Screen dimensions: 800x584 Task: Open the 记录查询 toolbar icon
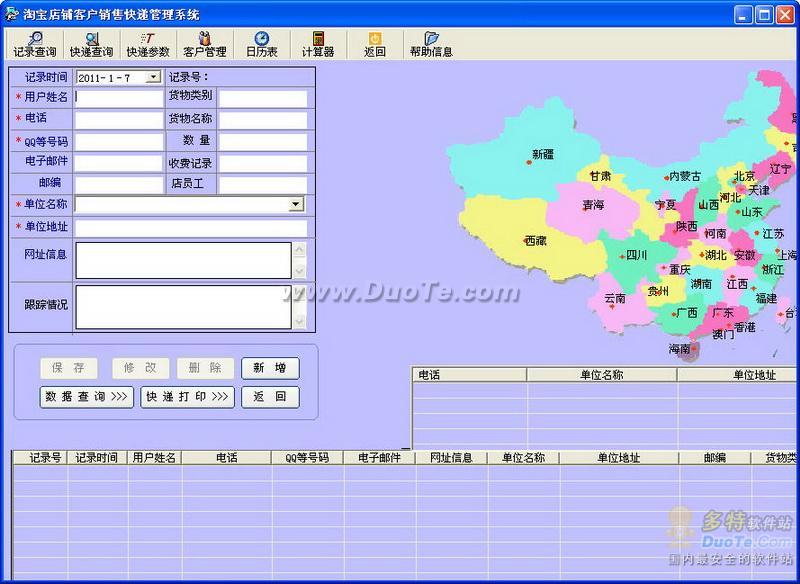click(34, 44)
